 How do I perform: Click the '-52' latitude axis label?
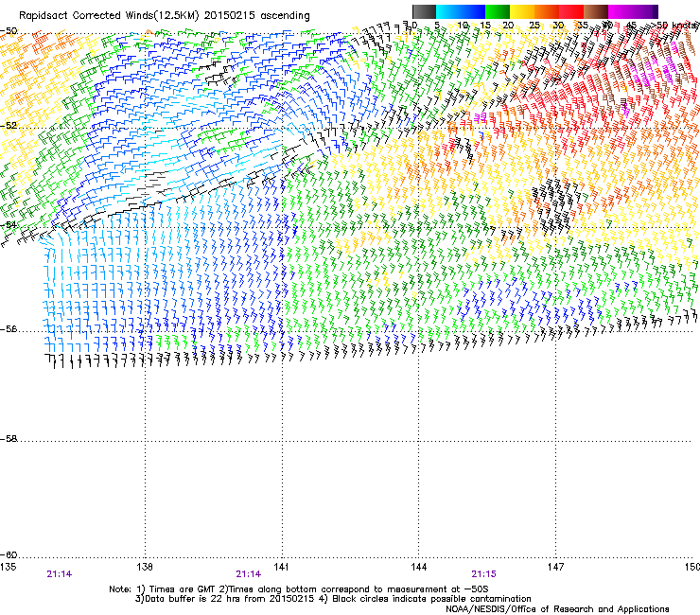pos(9,126)
